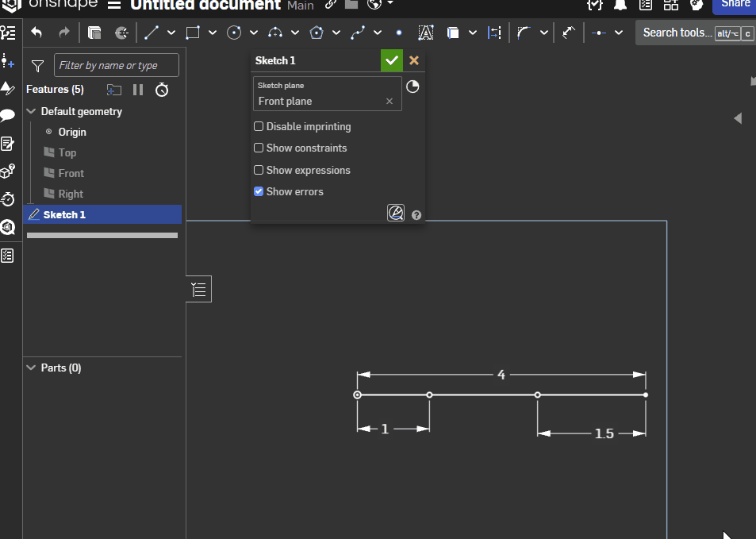
Task: Pick the Text sketch tool
Action: point(425,33)
